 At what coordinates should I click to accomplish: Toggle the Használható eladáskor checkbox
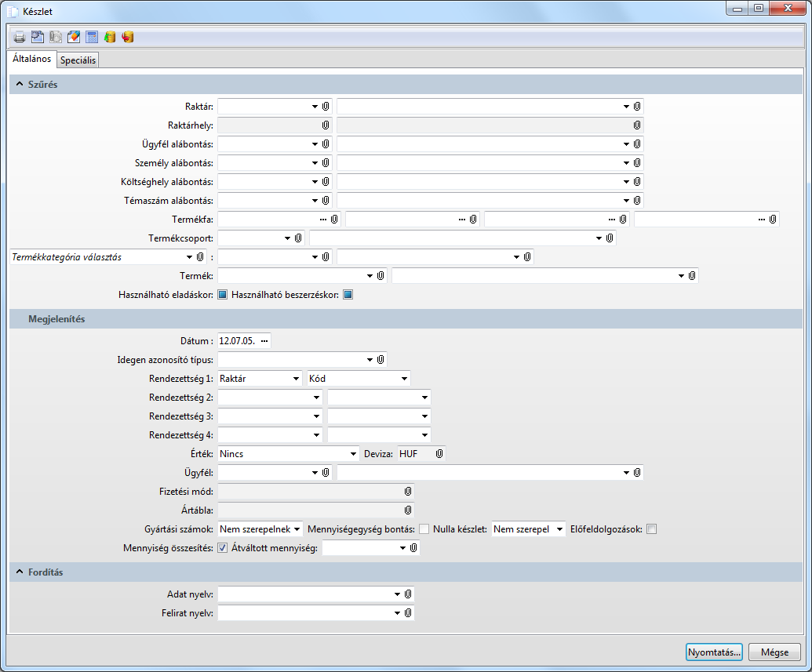coord(222,295)
